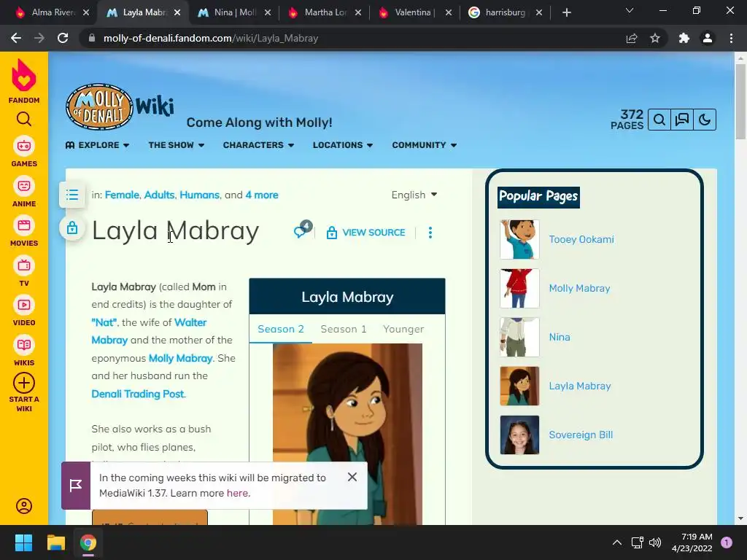This screenshot has height=560, width=747.
Task: Click the Start a Wiki plus icon
Action: (x=24, y=383)
